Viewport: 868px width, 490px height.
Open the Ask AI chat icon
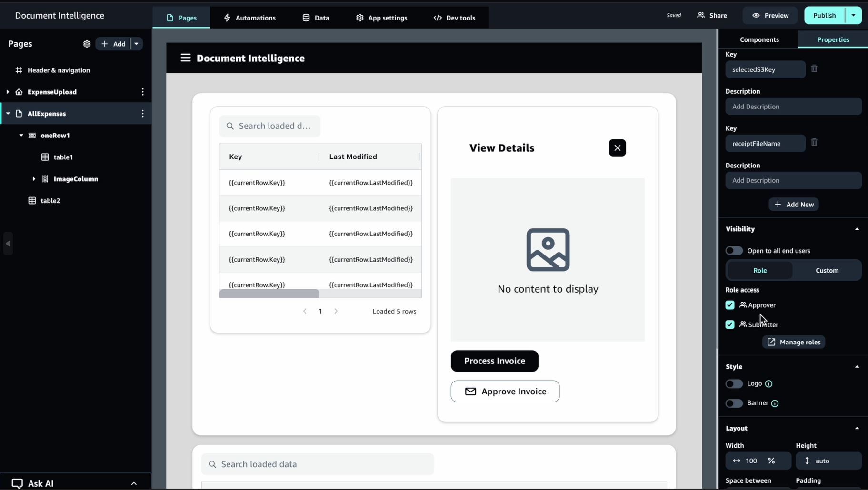pyautogui.click(x=17, y=483)
